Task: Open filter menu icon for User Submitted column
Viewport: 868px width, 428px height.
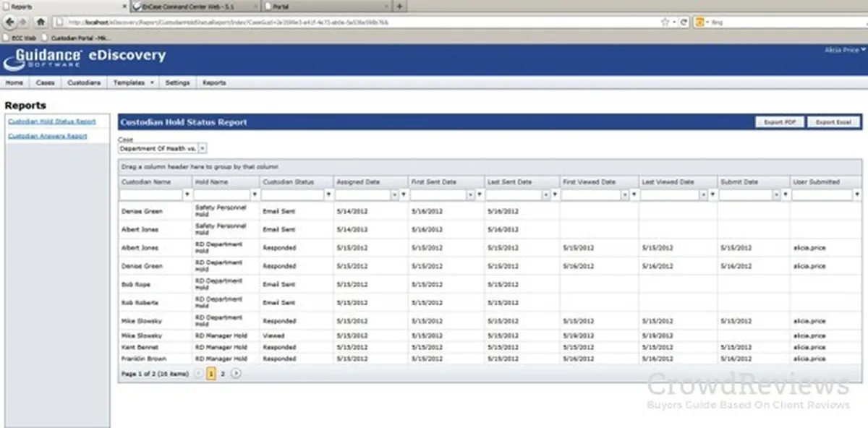Action: pos(858,195)
